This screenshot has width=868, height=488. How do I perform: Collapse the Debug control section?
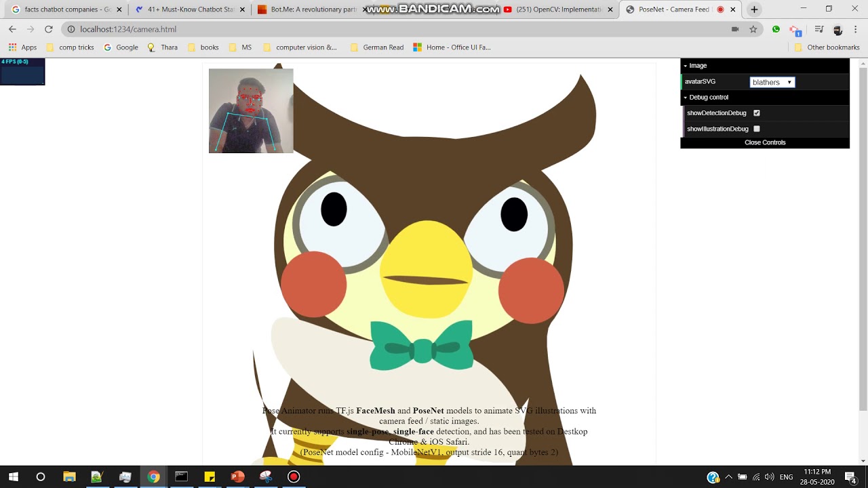(765, 98)
